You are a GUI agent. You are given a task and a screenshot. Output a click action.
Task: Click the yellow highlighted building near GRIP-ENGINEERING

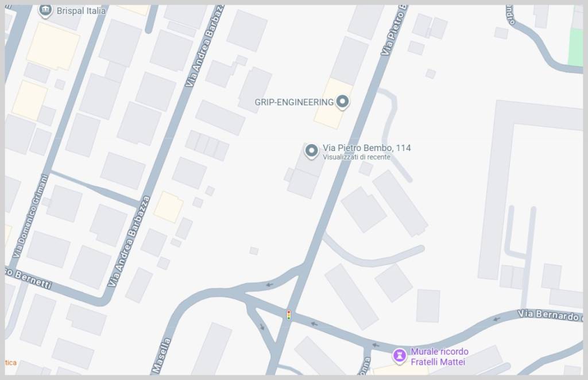click(333, 103)
